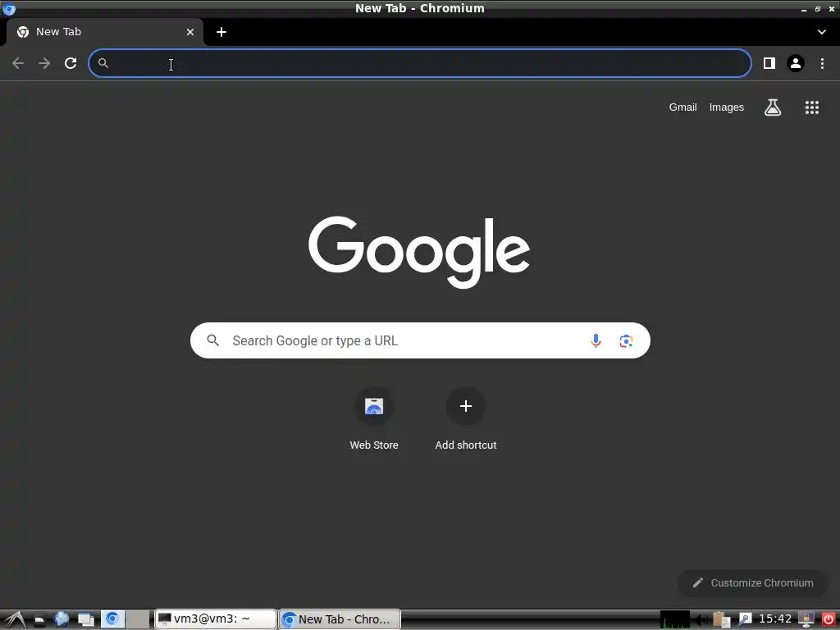Switch to vm3@vm3 terminal window

click(216, 619)
